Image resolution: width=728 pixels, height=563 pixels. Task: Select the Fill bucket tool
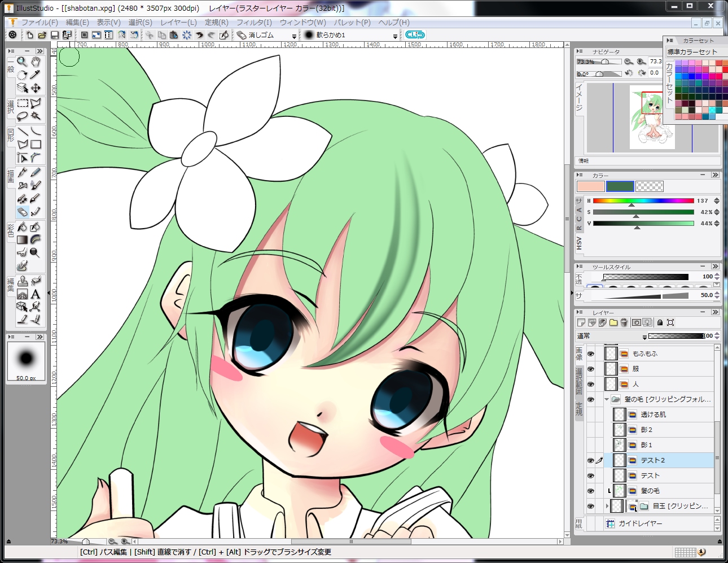(22, 227)
